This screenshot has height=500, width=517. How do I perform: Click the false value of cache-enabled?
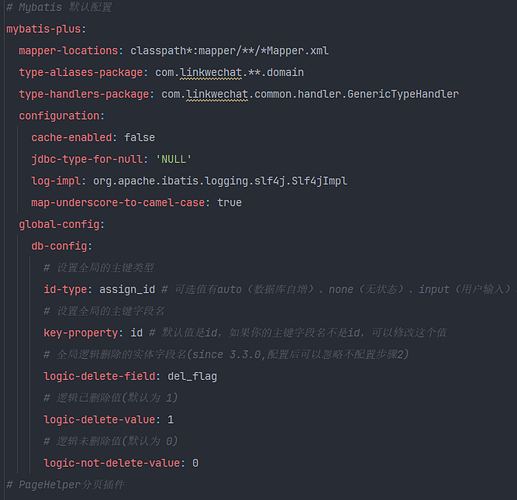pyautogui.click(x=139, y=137)
